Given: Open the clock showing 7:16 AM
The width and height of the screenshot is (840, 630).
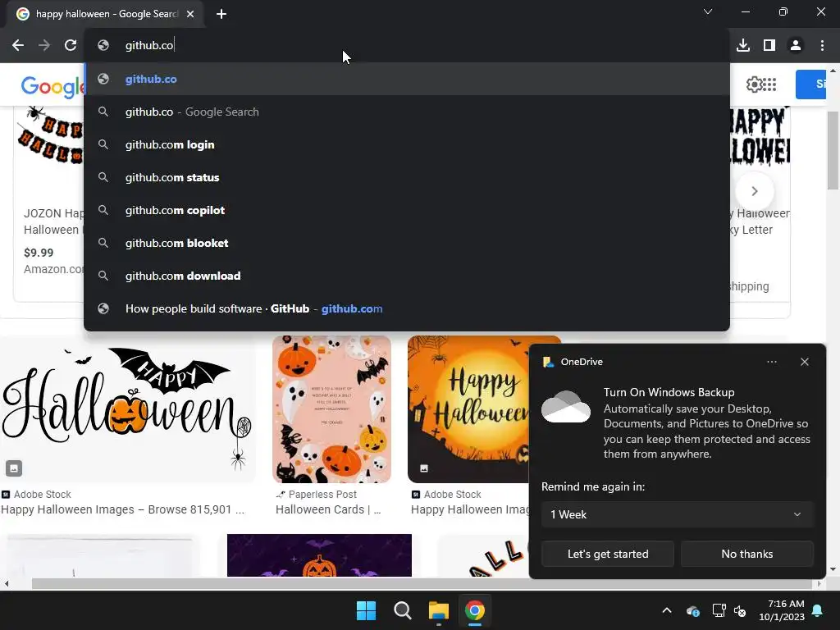Looking at the screenshot, I should click(782, 610).
